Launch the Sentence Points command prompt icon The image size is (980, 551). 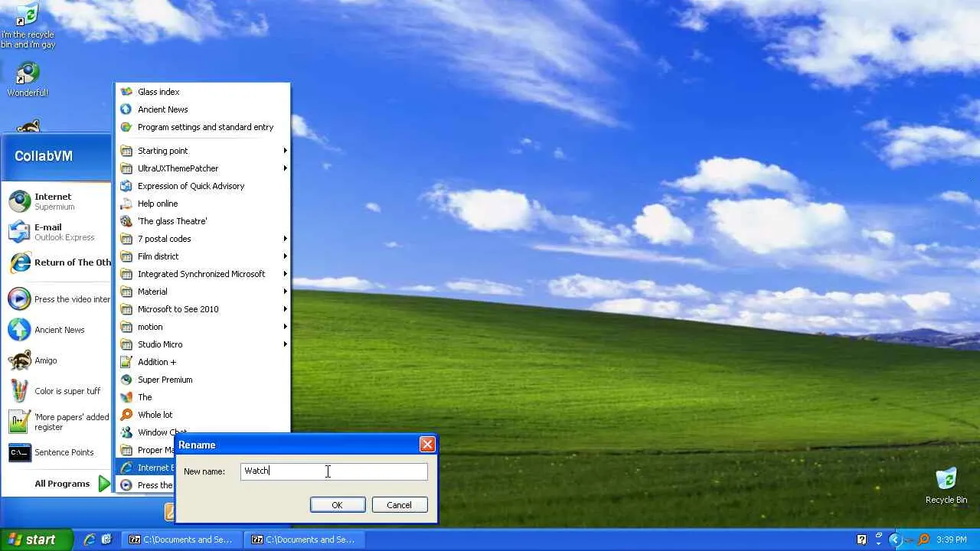(x=19, y=452)
